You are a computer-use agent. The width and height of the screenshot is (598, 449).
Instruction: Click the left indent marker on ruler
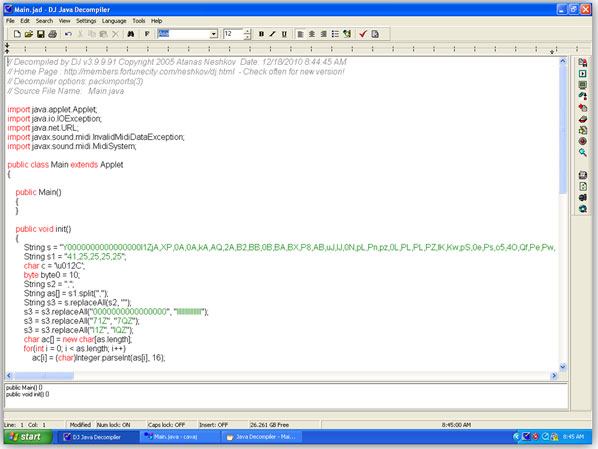pos(7,48)
